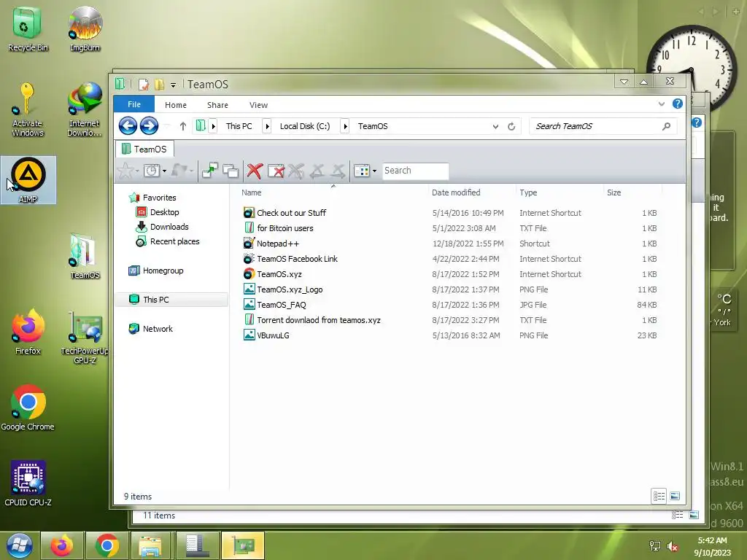
Task: Select the Activate Windows key icon
Action: (27, 109)
